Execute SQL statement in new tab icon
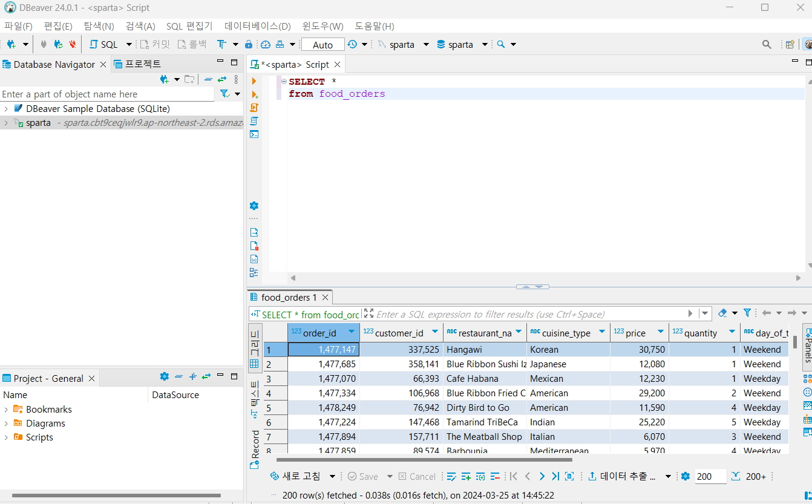 [255, 94]
